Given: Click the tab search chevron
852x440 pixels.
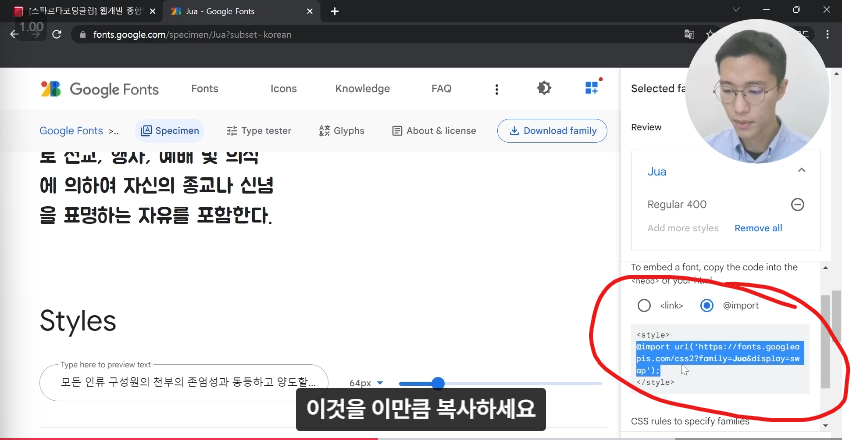Looking at the screenshot, I should tap(736, 10).
